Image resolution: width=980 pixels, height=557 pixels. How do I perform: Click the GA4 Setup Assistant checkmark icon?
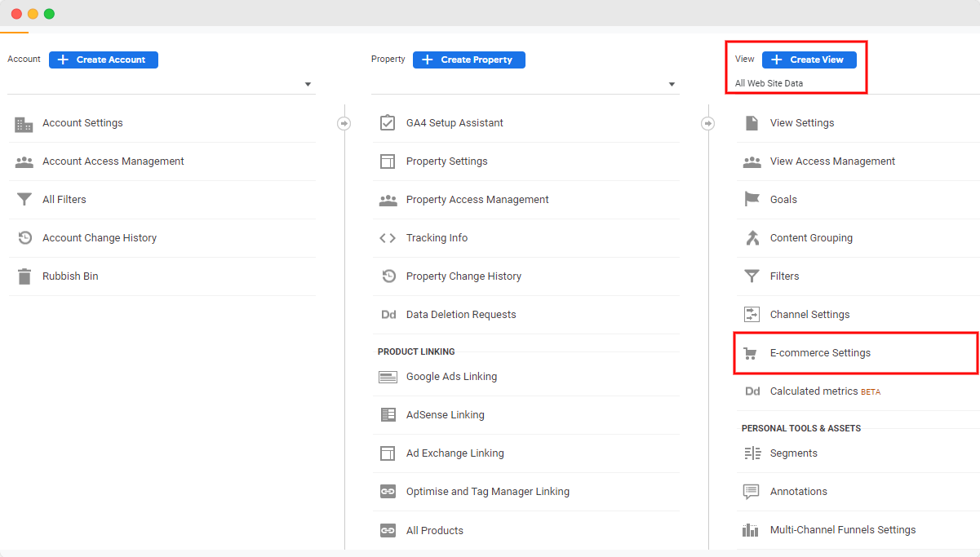click(x=387, y=122)
